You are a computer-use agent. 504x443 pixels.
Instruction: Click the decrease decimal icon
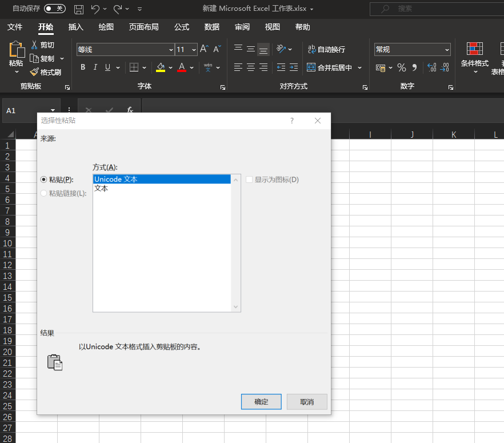click(445, 67)
